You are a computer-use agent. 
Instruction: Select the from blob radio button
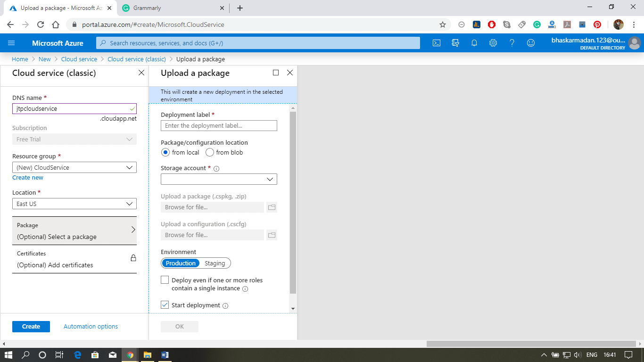point(210,152)
